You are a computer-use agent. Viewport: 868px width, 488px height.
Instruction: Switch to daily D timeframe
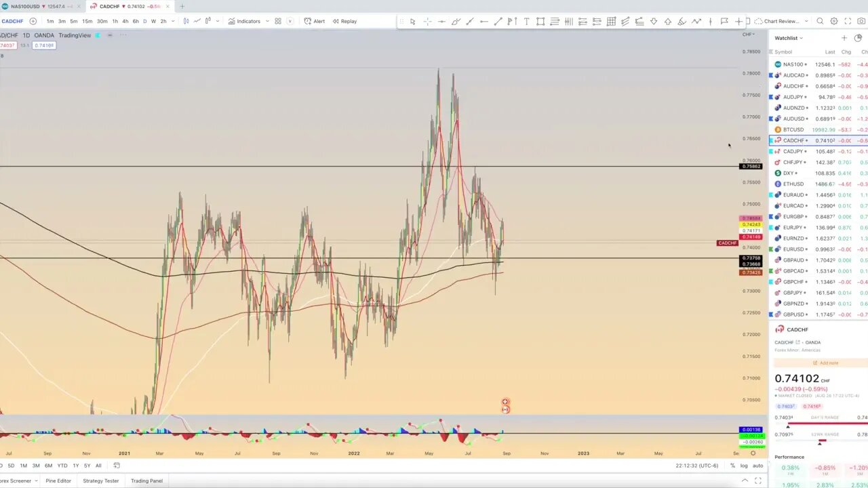coord(144,21)
